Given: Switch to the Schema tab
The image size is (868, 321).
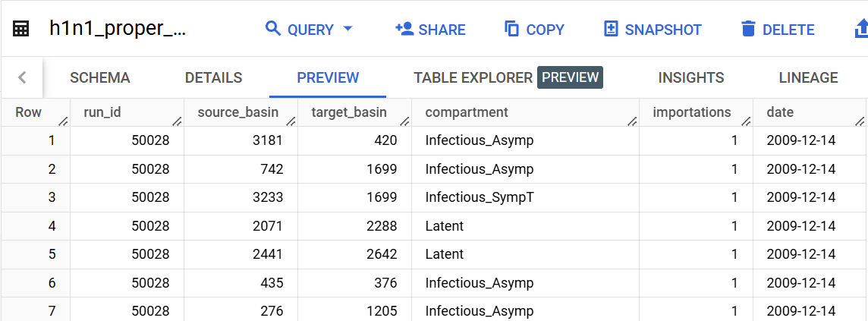Looking at the screenshot, I should pos(99,77).
